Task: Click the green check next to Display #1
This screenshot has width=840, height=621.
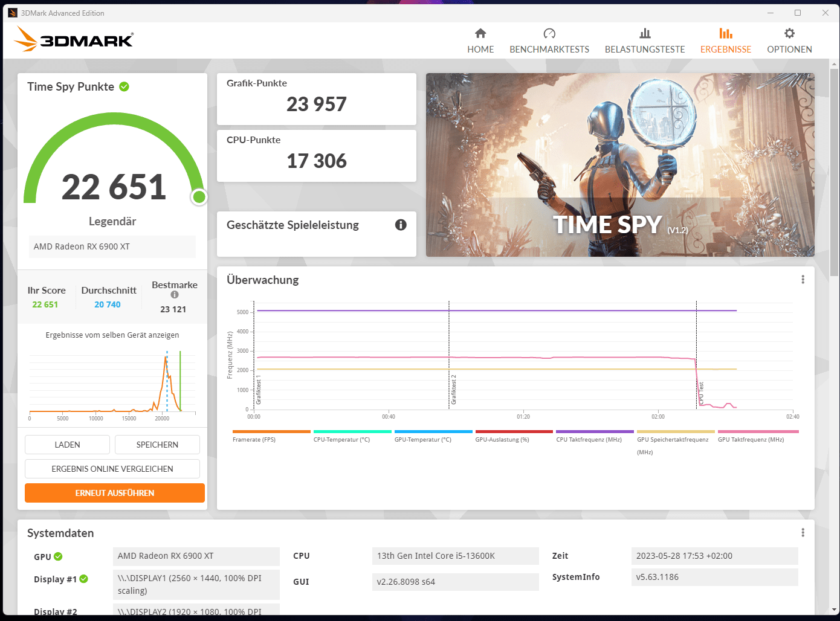Action: (x=84, y=579)
